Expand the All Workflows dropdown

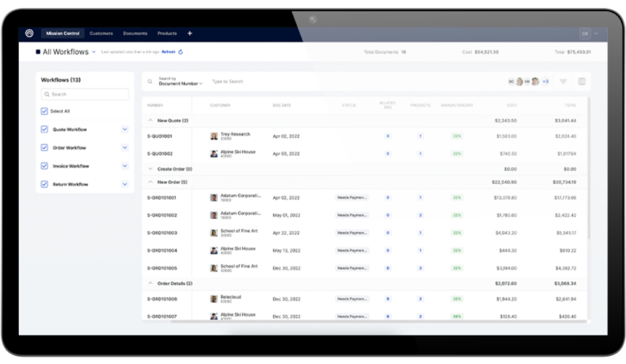tap(94, 52)
